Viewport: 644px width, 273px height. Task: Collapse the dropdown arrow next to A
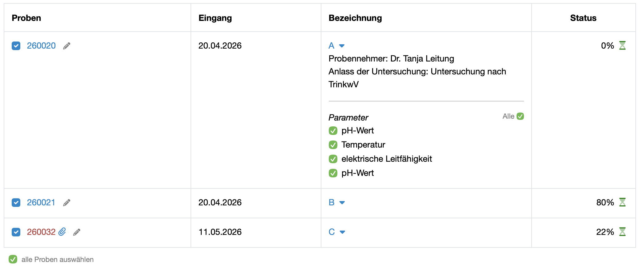pos(342,46)
